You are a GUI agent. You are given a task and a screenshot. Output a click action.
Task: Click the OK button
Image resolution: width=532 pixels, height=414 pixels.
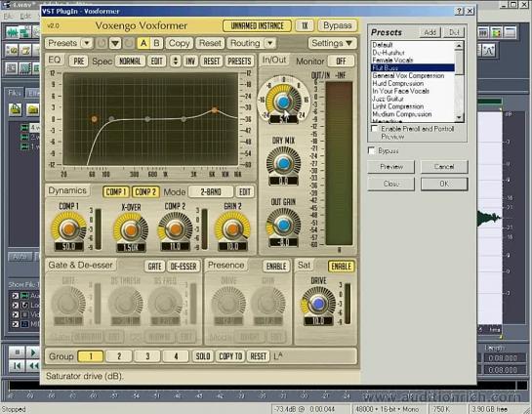[x=444, y=184]
